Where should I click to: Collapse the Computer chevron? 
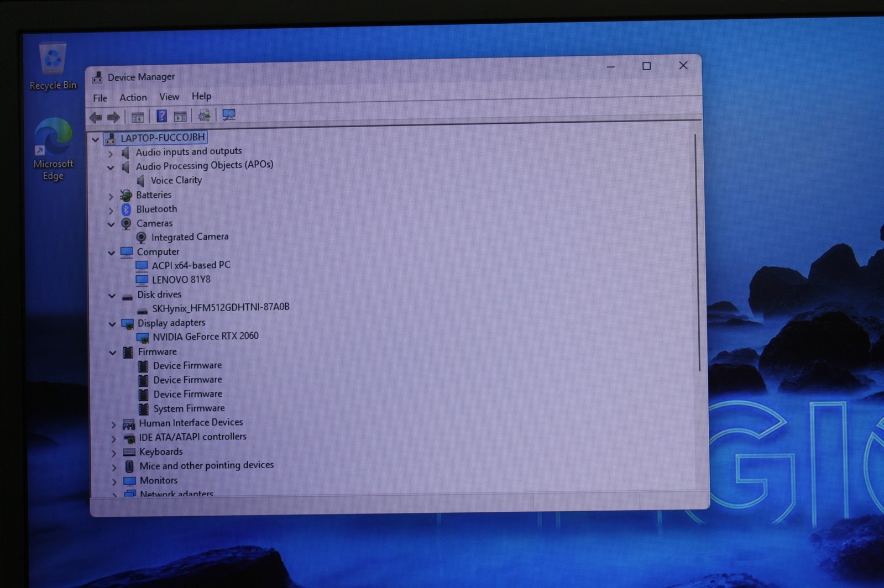point(111,253)
